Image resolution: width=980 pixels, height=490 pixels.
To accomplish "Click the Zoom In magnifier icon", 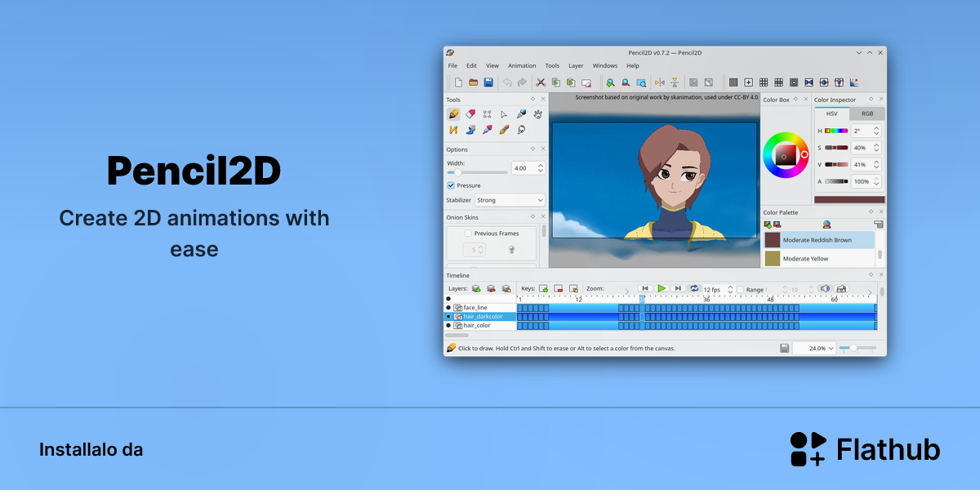I will click(609, 82).
